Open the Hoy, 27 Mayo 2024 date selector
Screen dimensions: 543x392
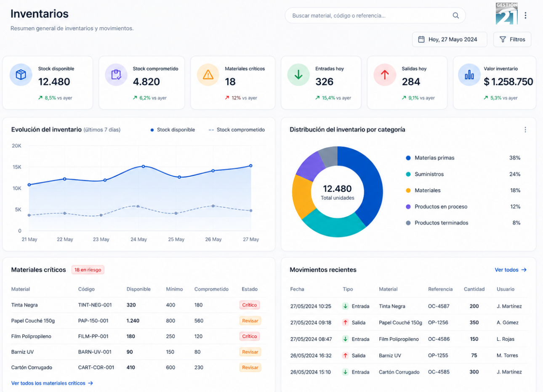coord(450,40)
